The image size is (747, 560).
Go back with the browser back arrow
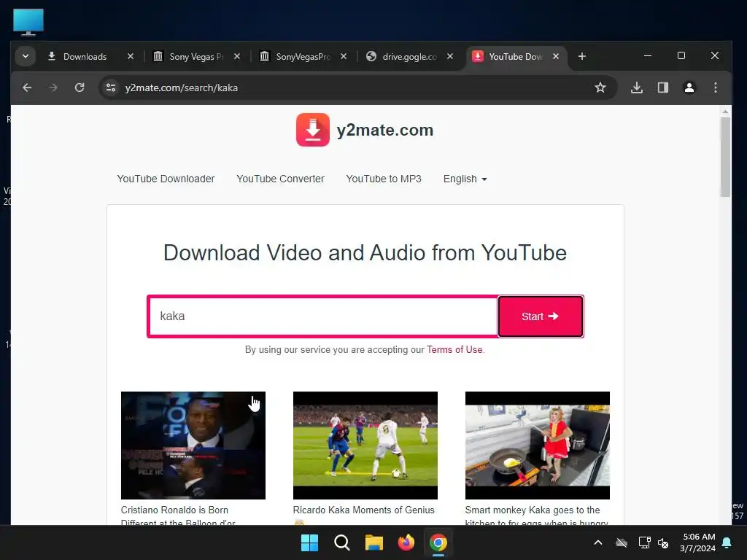click(x=27, y=87)
